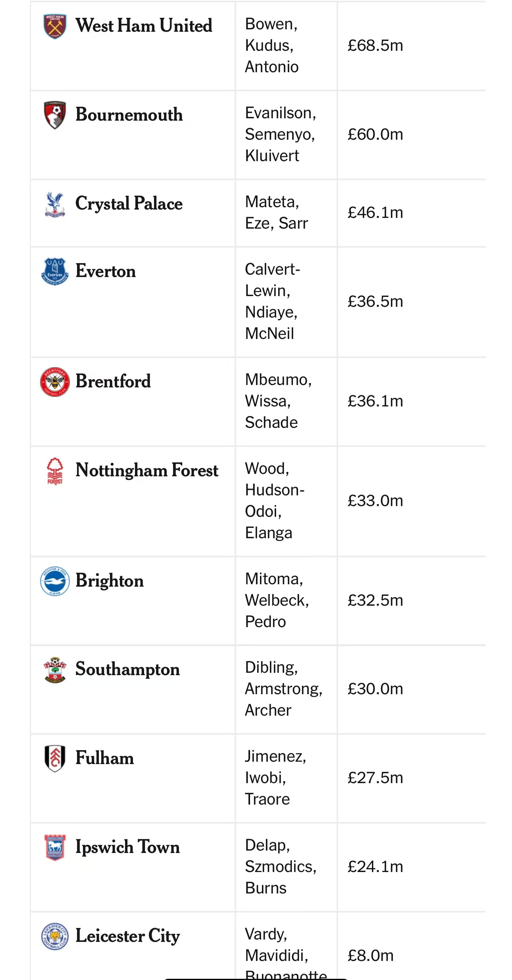The width and height of the screenshot is (512, 980).
Task: Tap the £27.5m Fulham value
Action: pyautogui.click(x=375, y=778)
